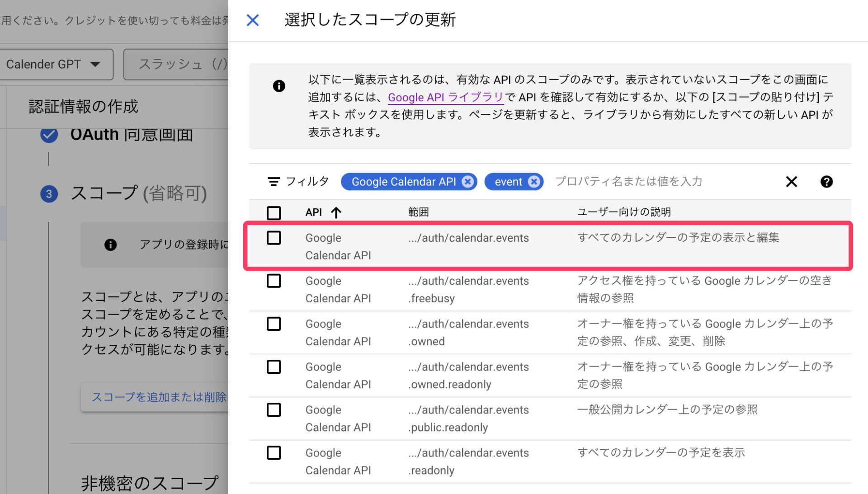868x494 pixels.
Task: Sort by API column using arrow
Action: 336,212
